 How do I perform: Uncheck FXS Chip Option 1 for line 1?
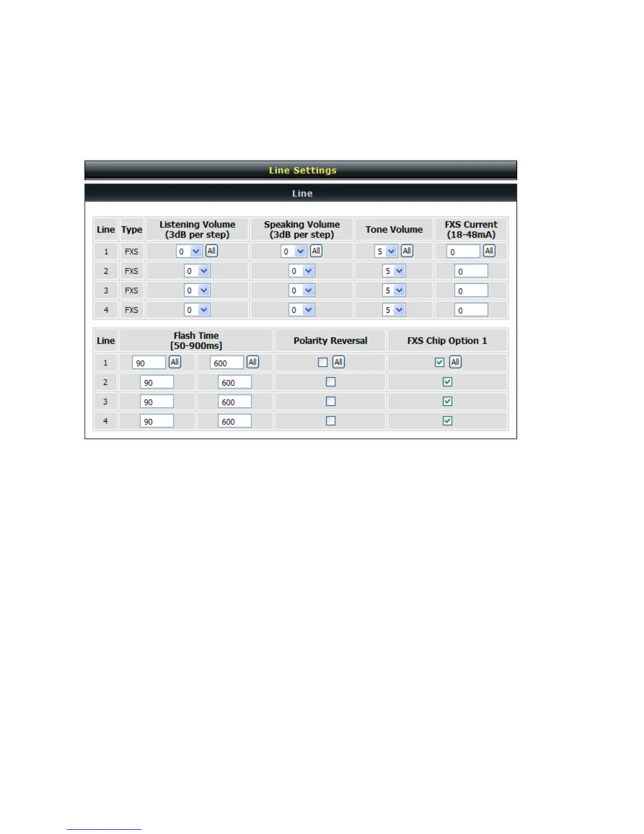[x=439, y=362]
